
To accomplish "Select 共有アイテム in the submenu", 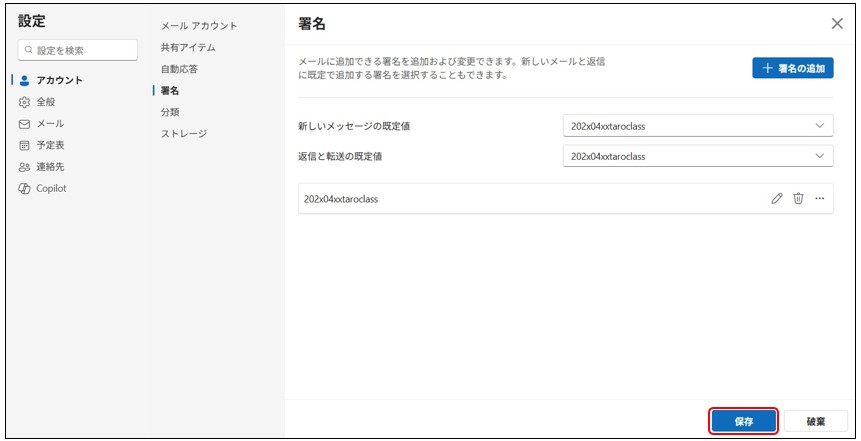I will click(188, 47).
